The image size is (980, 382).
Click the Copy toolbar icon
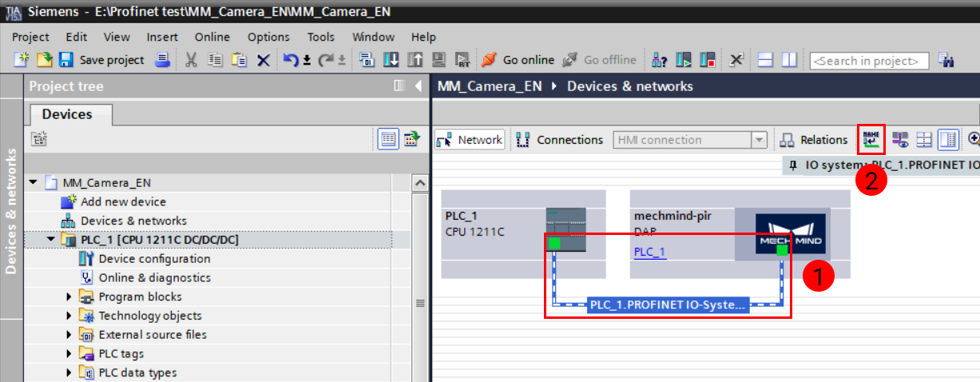(x=215, y=60)
